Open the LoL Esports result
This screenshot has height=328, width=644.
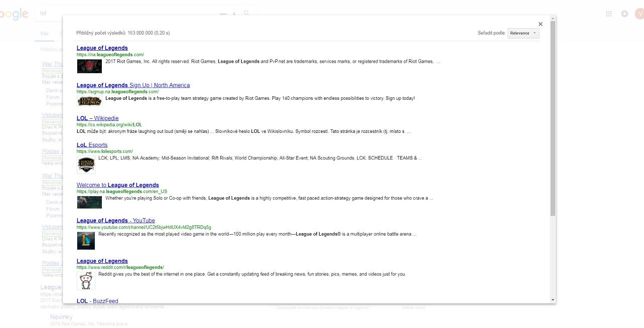tap(92, 145)
